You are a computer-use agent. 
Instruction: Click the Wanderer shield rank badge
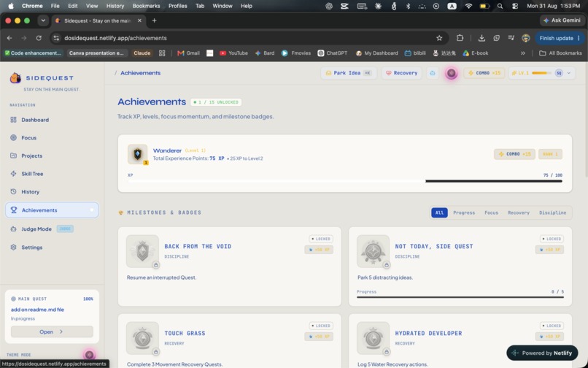point(138,154)
